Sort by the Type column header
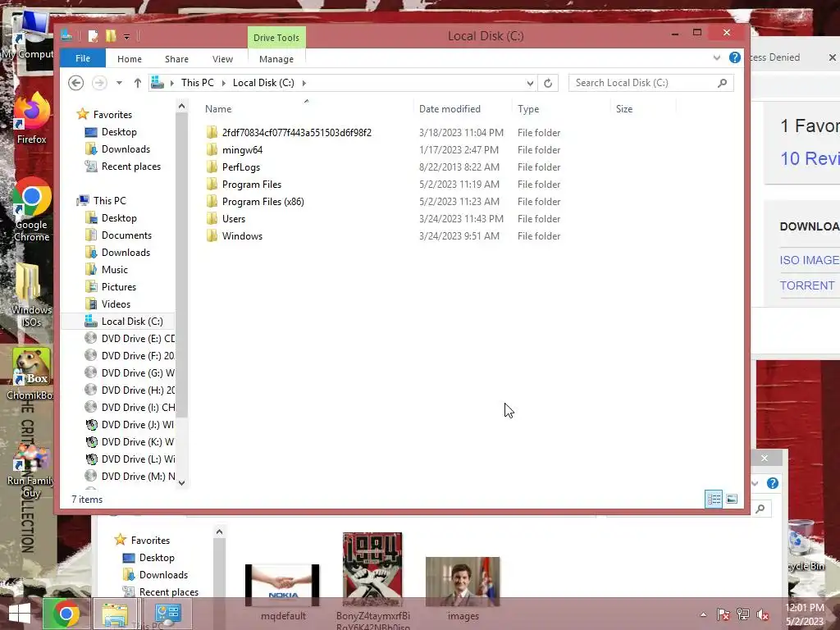The width and height of the screenshot is (840, 630). click(527, 109)
